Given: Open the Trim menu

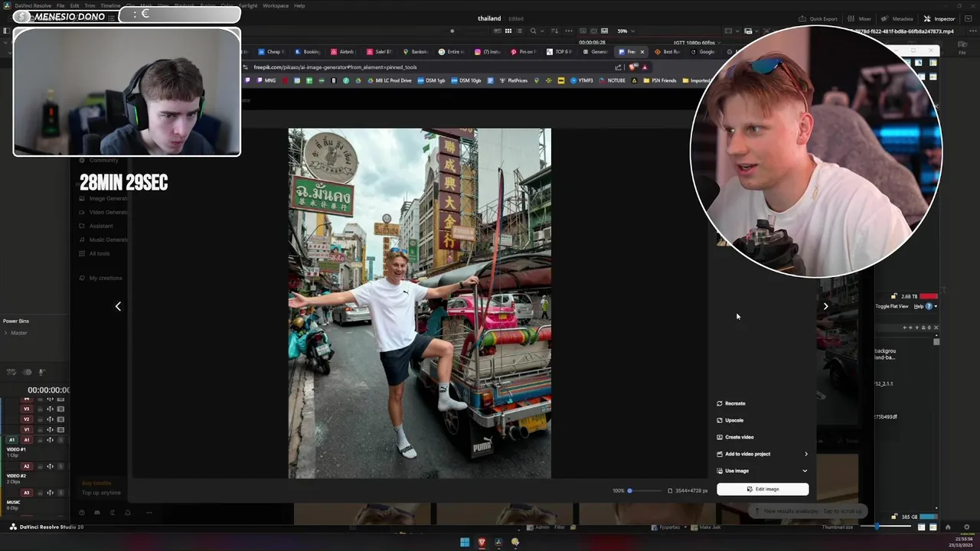Looking at the screenshot, I should click(x=90, y=5).
